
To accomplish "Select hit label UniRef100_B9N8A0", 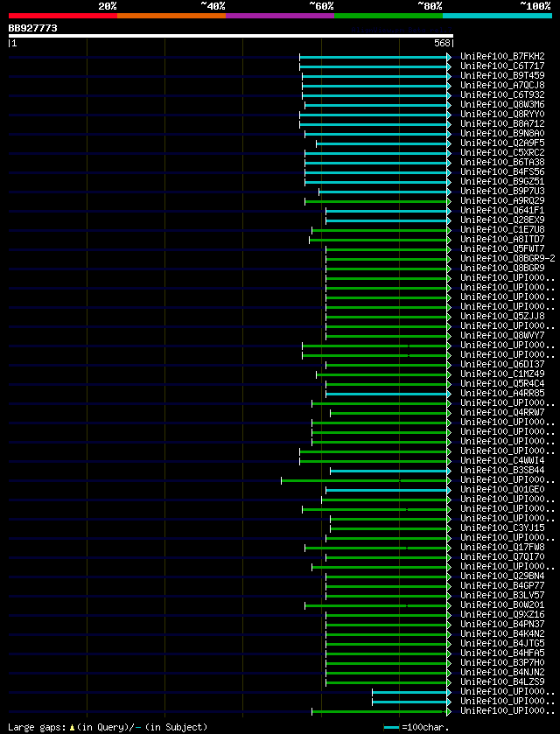I will (x=502, y=133).
